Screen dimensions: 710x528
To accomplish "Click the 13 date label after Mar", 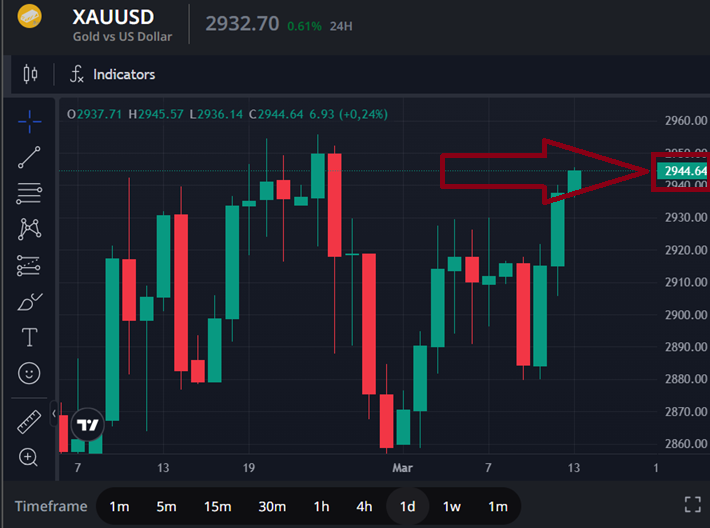I will tap(574, 468).
